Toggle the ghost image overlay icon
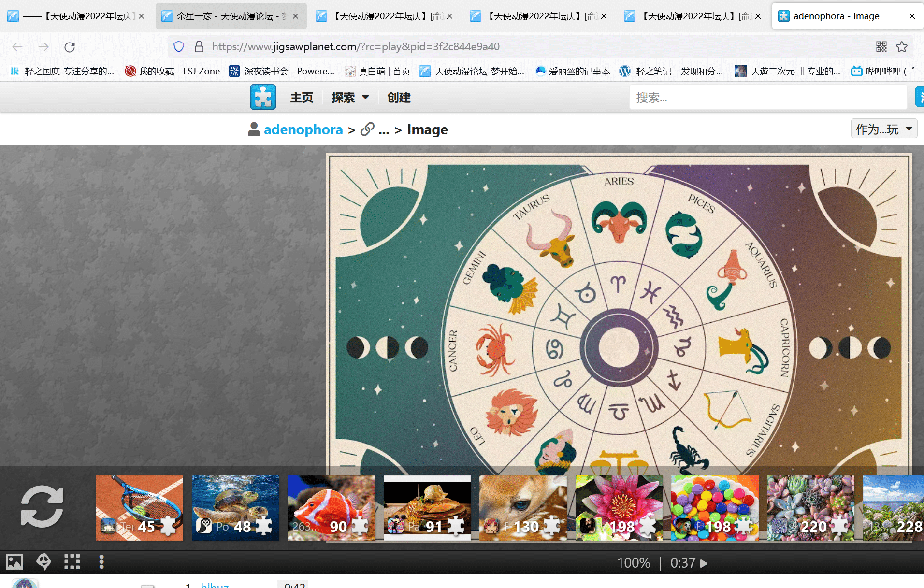This screenshot has width=924, height=588. [x=43, y=562]
